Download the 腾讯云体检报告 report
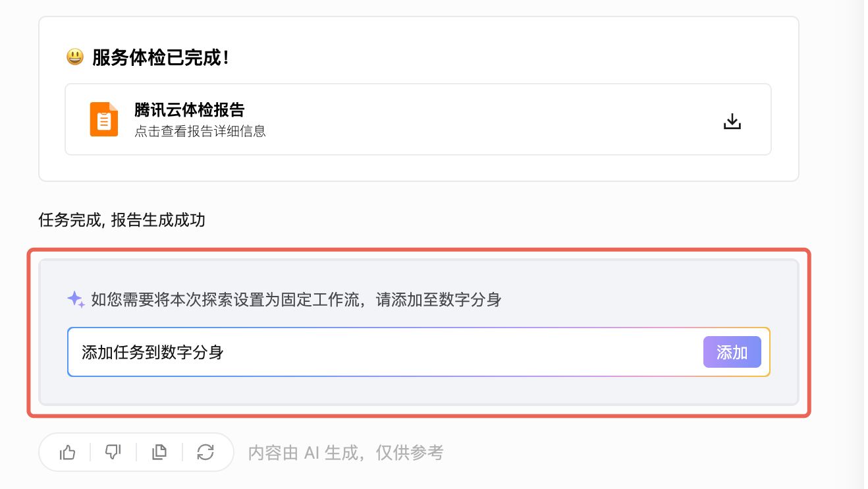868x489 pixels. tap(732, 121)
